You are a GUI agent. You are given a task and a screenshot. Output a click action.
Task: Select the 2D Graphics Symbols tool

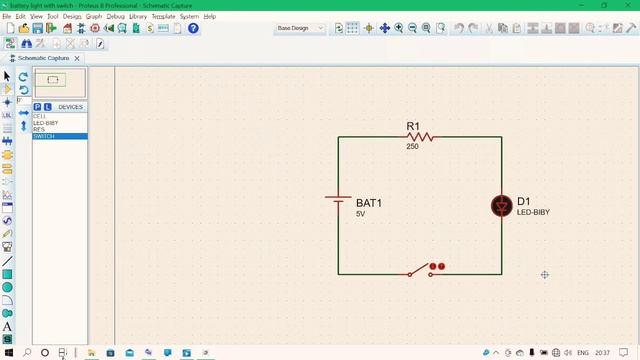click(7, 339)
